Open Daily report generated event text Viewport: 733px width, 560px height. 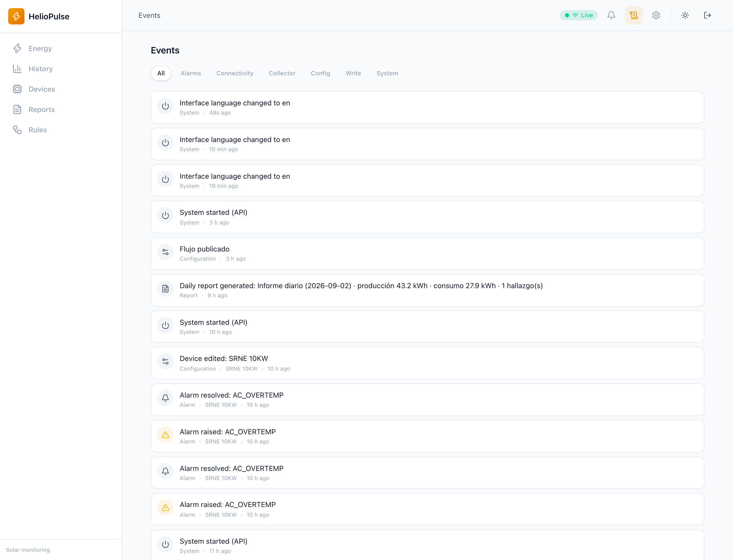point(361,286)
